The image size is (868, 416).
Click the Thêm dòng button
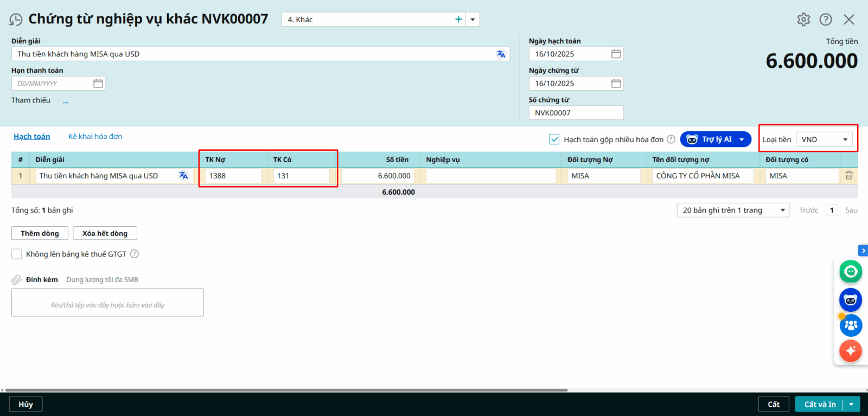[x=40, y=233]
